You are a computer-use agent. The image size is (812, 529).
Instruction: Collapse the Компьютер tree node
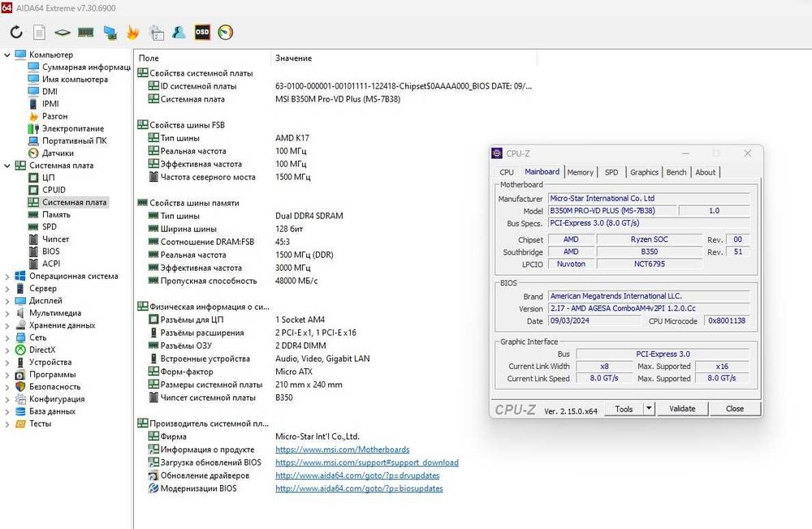(x=7, y=55)
